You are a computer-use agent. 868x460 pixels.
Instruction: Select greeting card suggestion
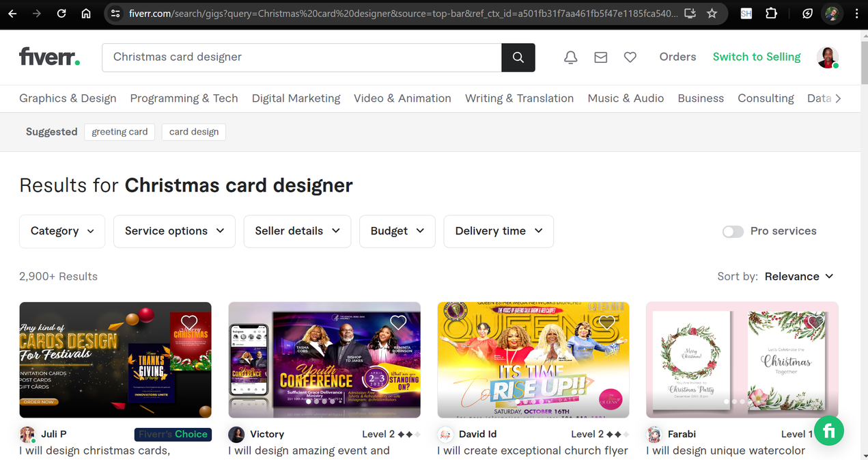tap(120, 132)
